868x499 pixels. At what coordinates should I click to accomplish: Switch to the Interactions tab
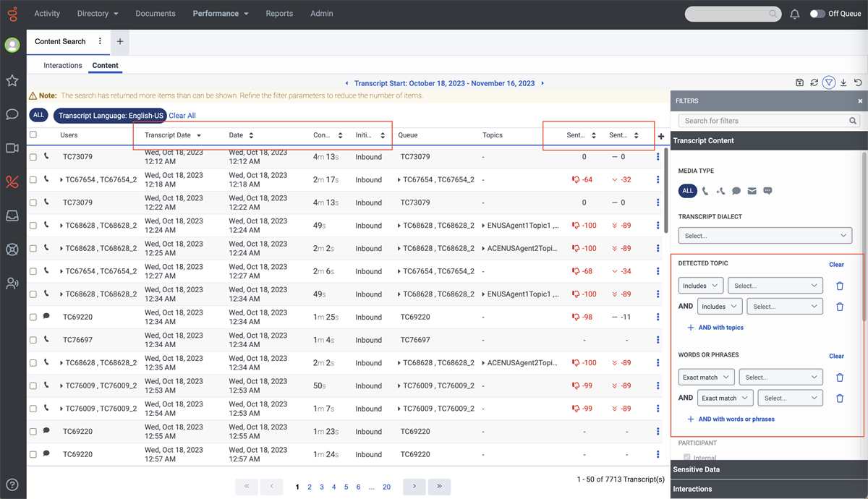[63, 65]
